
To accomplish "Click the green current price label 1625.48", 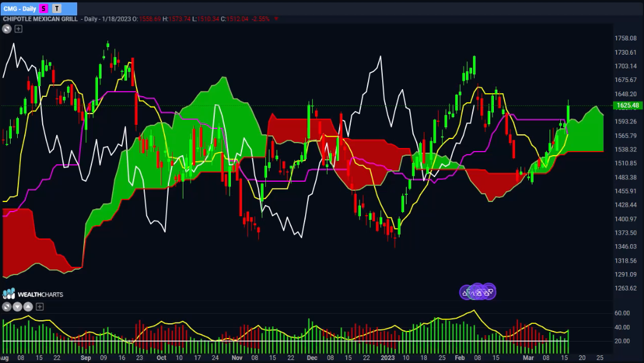I will 627,106.
